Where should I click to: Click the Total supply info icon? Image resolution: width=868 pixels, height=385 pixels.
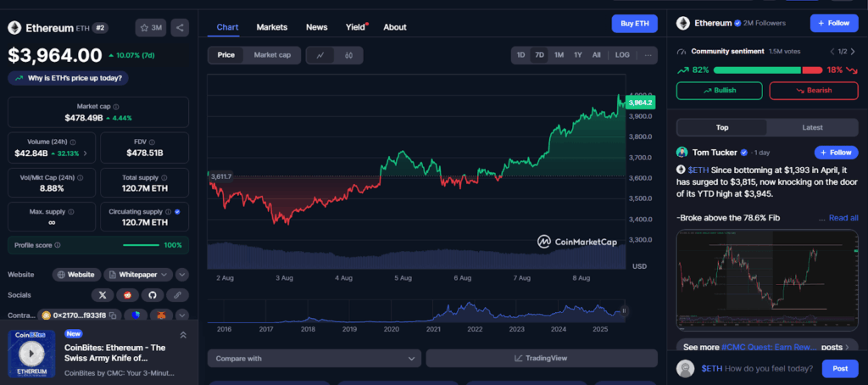tap(163, 178)
